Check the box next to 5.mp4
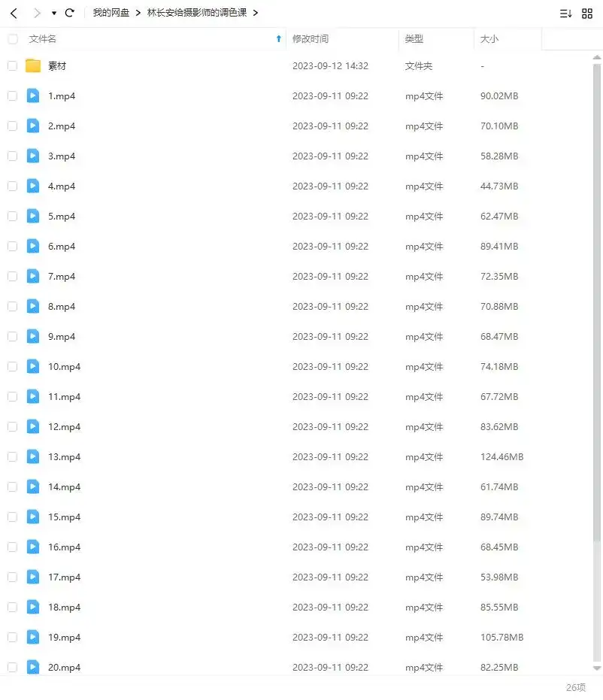 click(12, 216)
